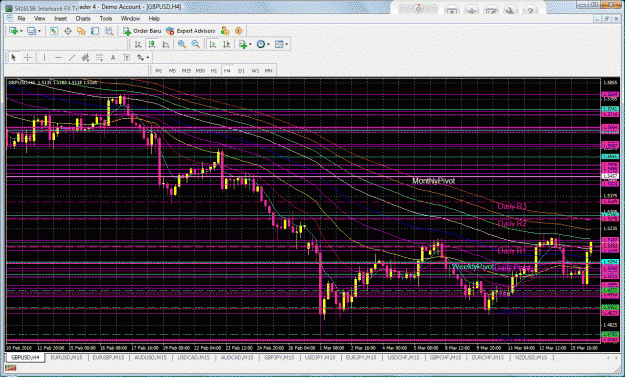
Task: Toggle the Expert Advisors button
Action: (x=191, y=31)
